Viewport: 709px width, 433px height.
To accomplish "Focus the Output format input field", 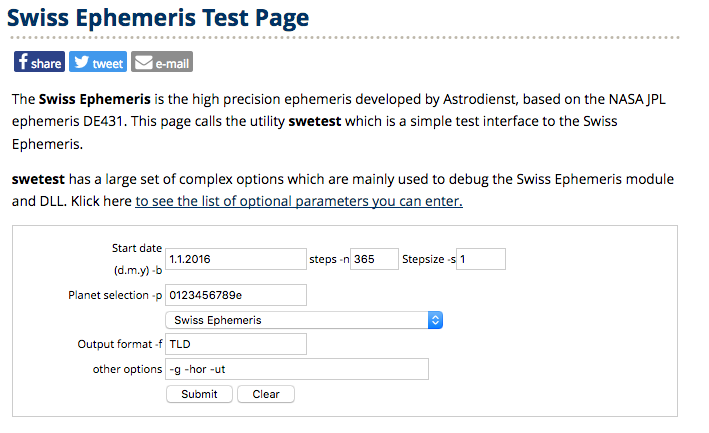I will (235, 344).
